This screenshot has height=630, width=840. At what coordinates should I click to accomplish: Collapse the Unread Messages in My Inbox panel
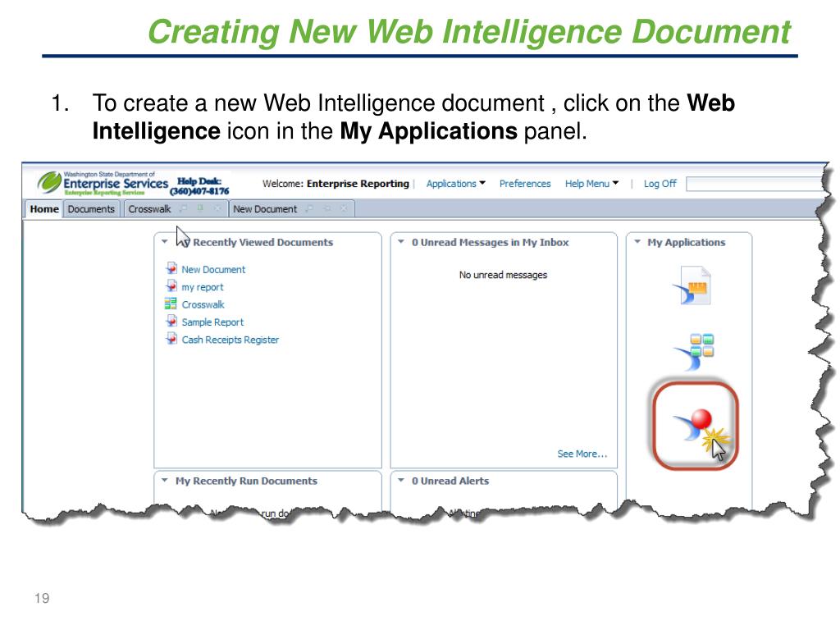tap(400, 242)
